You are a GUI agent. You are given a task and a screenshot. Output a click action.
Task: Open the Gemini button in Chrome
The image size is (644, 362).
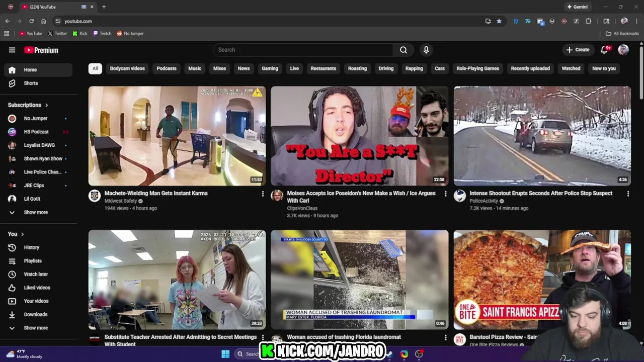point(578,7)
